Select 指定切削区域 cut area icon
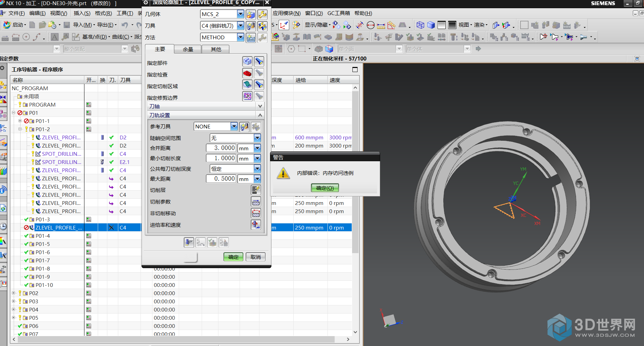This screenshot has height=346, width=644. (x=247, y=85)
